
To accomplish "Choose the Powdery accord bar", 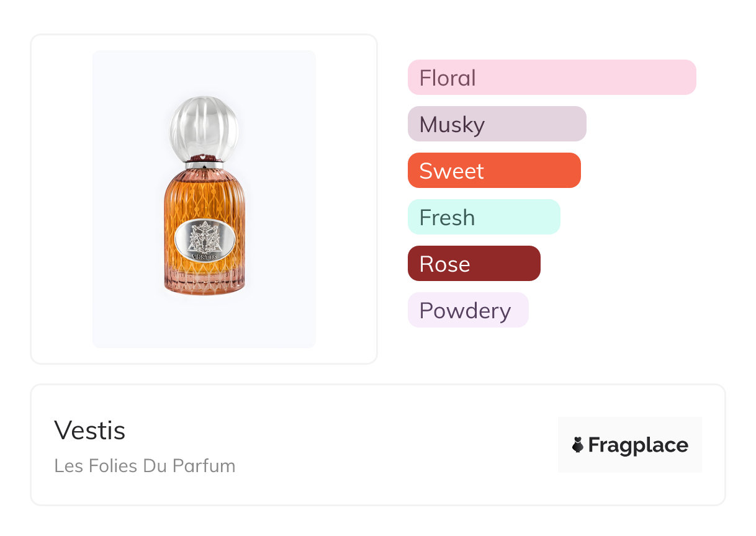I will tap(467, 310).
